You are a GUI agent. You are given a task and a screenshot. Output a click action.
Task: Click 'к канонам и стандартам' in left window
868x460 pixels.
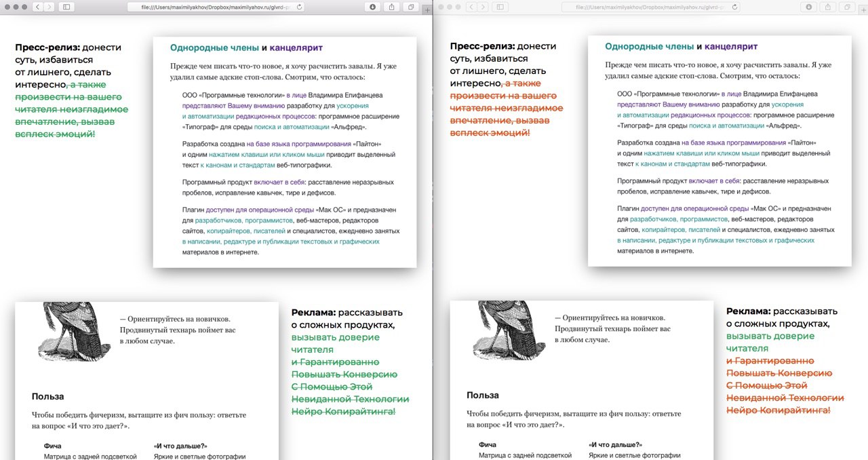pyautogui.click(x=238, y=165)
